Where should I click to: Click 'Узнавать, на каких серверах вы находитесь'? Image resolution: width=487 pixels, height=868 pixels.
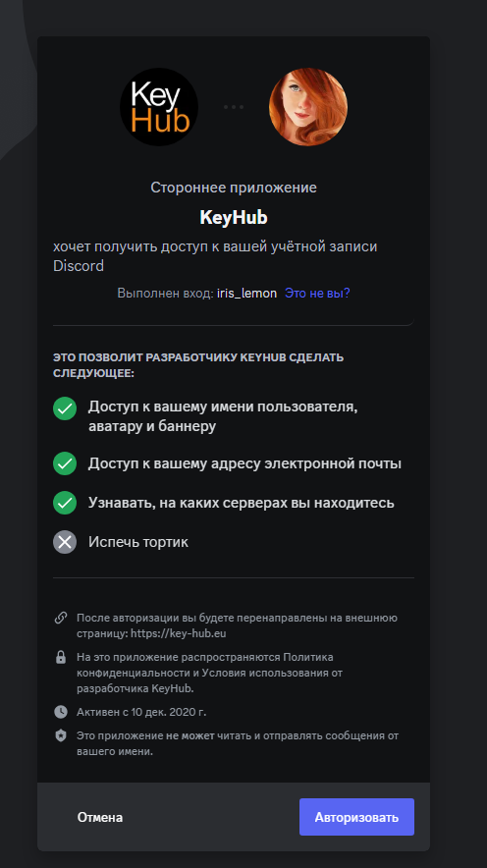tap(242, 503)
